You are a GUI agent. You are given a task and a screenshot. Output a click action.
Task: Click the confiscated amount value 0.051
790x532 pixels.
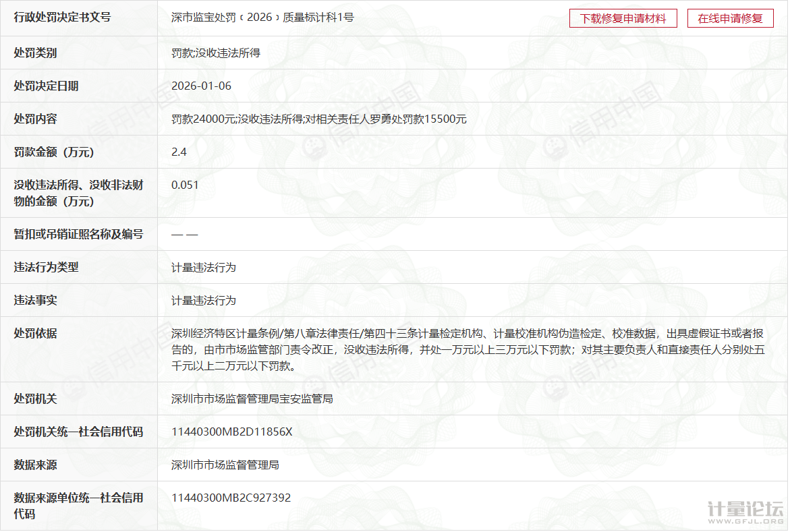(x=185, y=185)
